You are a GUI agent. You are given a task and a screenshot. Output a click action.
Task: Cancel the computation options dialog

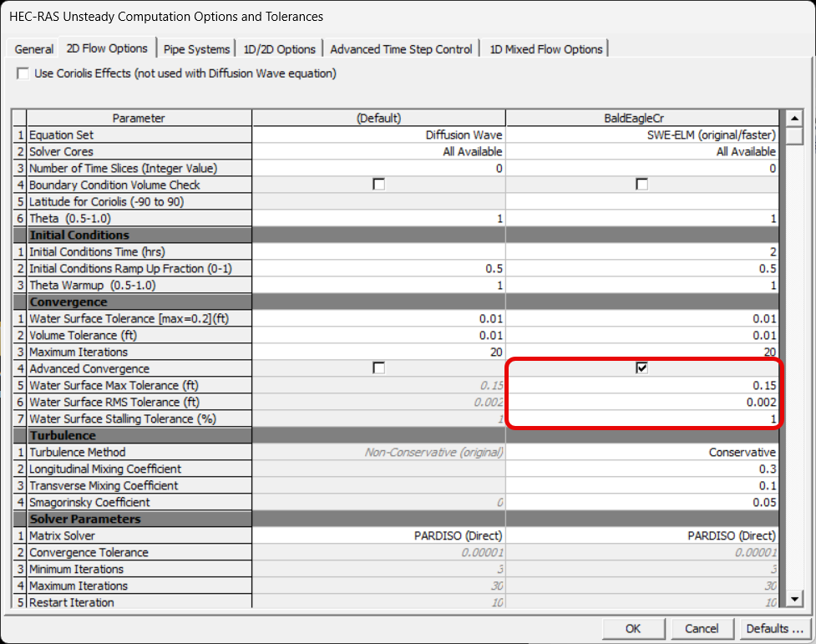click(x=702, y=629)
